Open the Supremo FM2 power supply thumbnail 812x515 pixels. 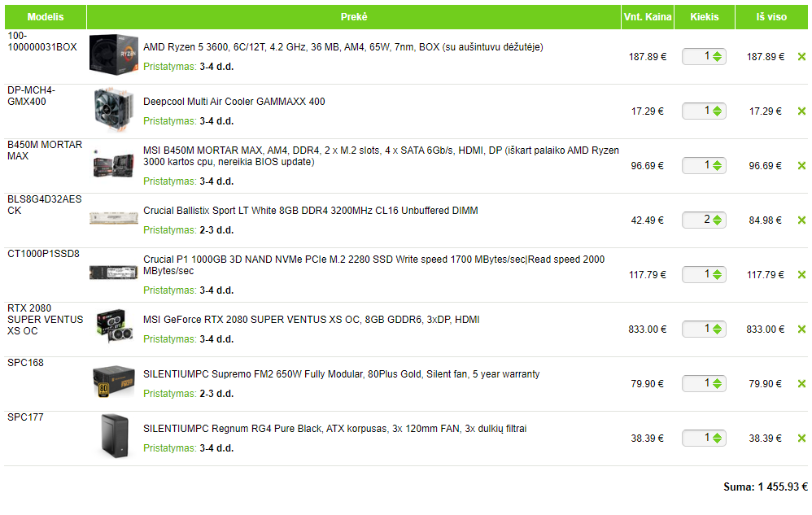click(x=113, y=382)
